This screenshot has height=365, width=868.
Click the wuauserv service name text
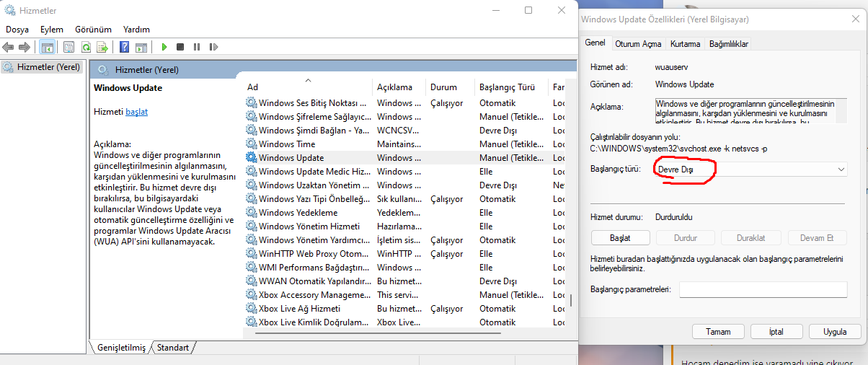click(x=671, y=66)
